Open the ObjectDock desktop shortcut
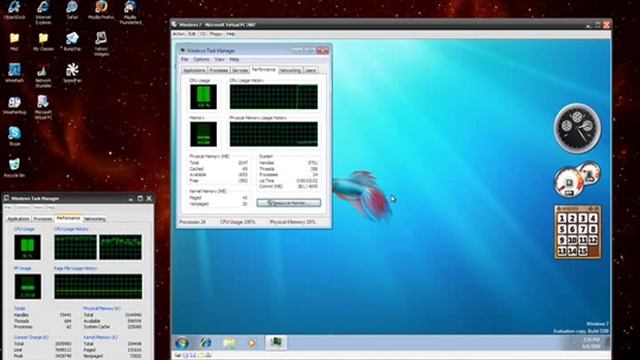This screenshot has height=360, width=640. (x=14, y=10)
